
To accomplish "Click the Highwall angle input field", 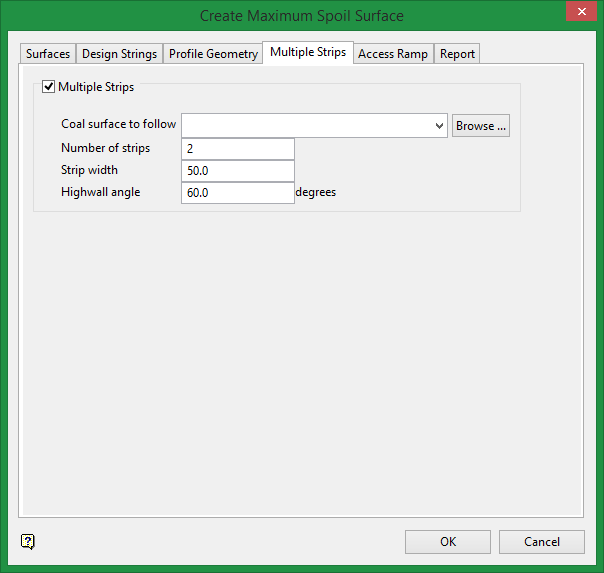I will (x=238, y=193).
